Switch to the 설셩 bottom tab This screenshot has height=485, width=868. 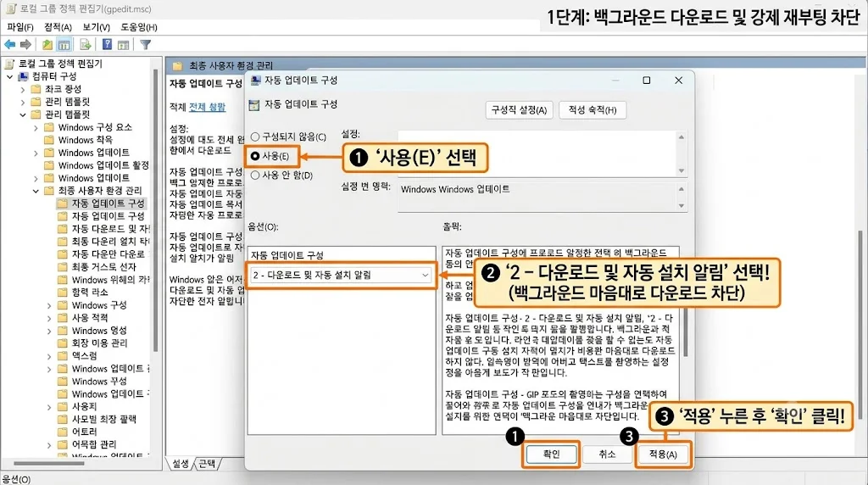click(181, 464)
